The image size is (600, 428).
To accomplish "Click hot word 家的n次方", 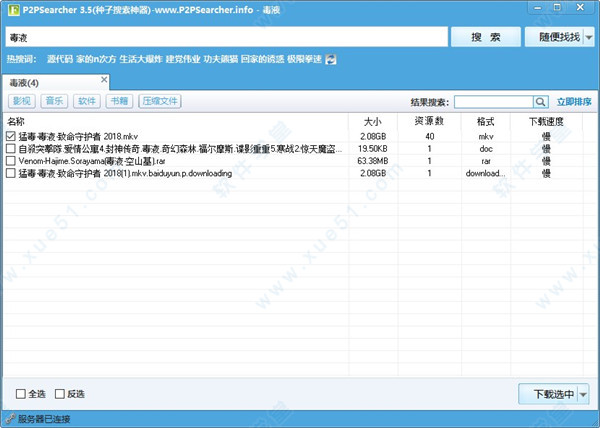I will click(96, 59).
